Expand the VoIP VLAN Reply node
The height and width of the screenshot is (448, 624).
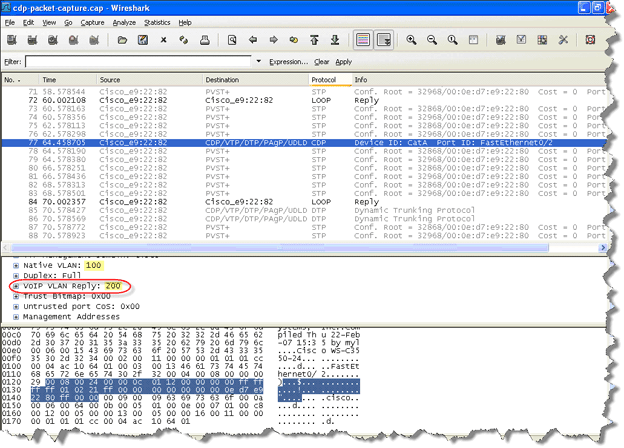(x=16, y=286)
